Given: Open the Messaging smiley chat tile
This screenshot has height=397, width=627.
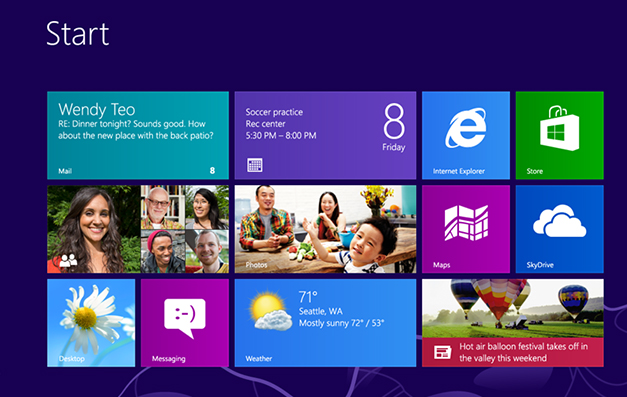Looking at the screenshot, I should coord(185,323).
